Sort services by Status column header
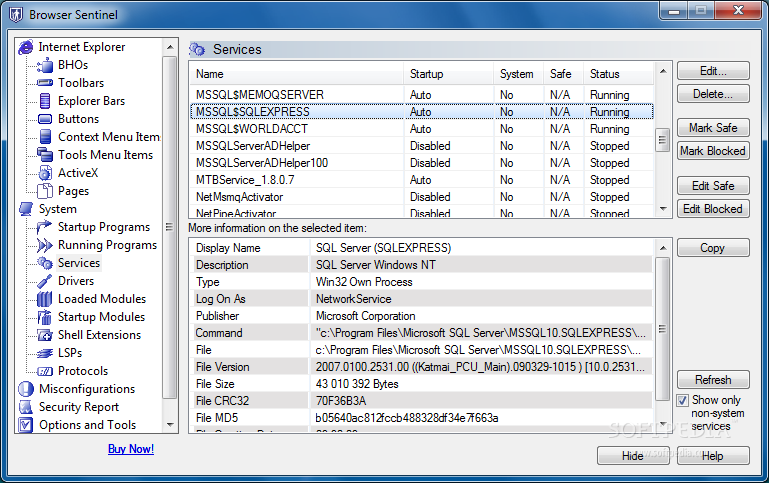The width and height of the screenshot is (769, 483). (x=619, y=74)
